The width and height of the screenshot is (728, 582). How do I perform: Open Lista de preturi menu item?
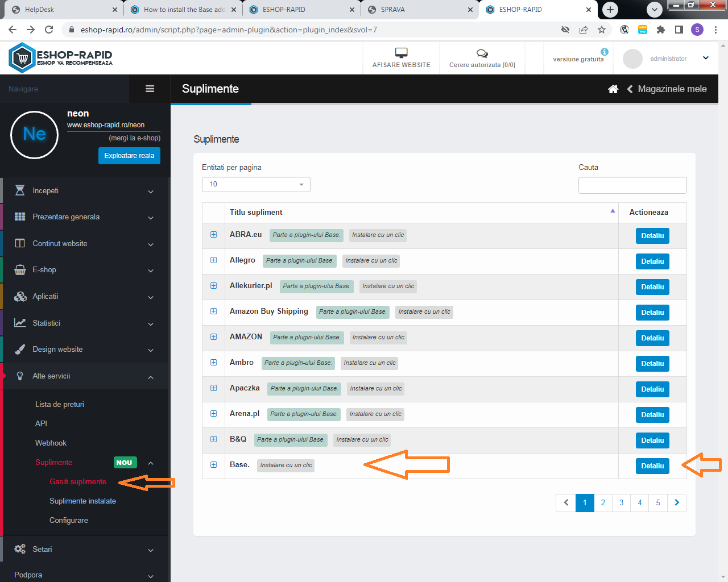point(60,404)
